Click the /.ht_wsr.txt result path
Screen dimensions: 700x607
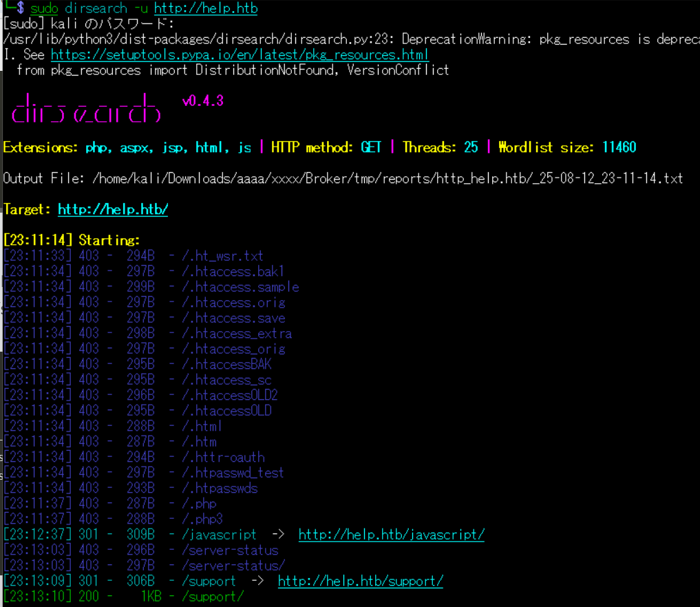click(x=222, y=256)
